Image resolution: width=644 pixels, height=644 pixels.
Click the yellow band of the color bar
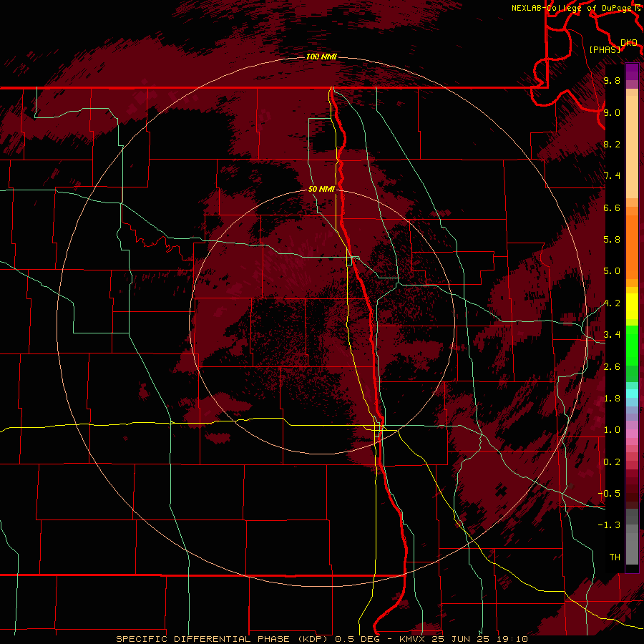click(x=632, y=306)
